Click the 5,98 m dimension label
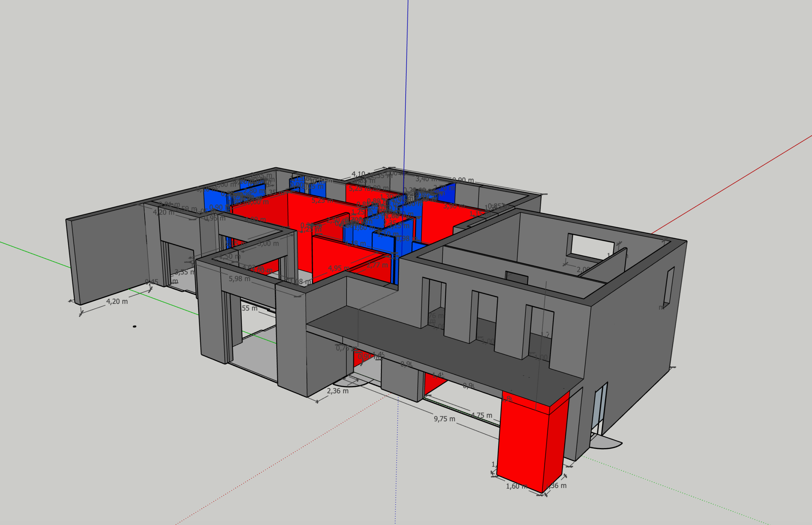Screen dimensions: 812x525 click(x=239, y=279)
